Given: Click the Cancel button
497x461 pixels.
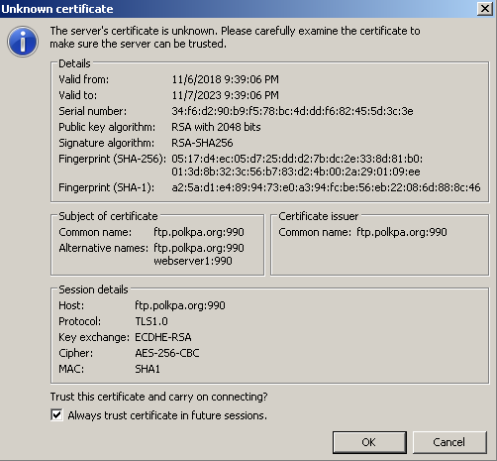Looking at the screenshot, I should pyautogui.click(x=449, y=442).
